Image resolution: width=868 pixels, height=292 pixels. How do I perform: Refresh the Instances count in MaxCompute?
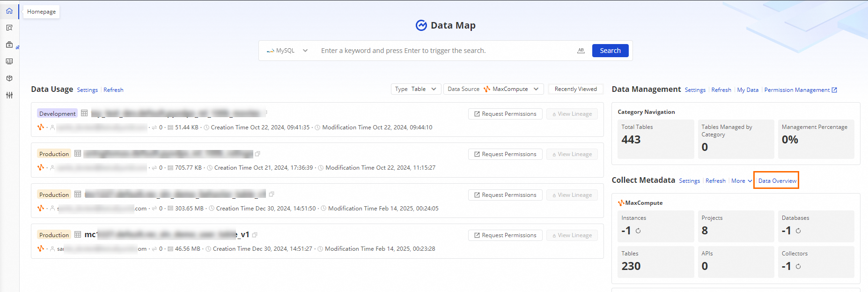click(638, 231)
